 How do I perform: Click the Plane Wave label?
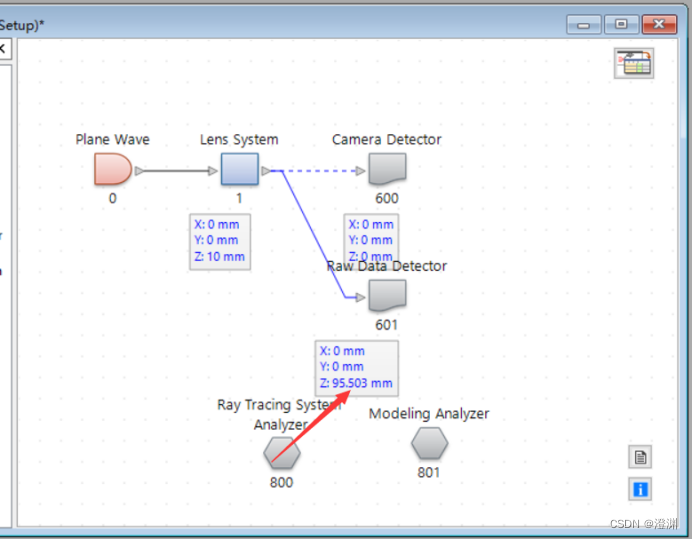113,139
